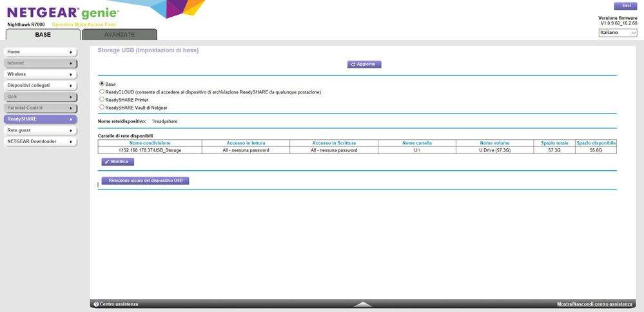Viewport: 644px width, 312px height.
Task: Click the Home menu arrow icon
Action: [x=70, y=52]
